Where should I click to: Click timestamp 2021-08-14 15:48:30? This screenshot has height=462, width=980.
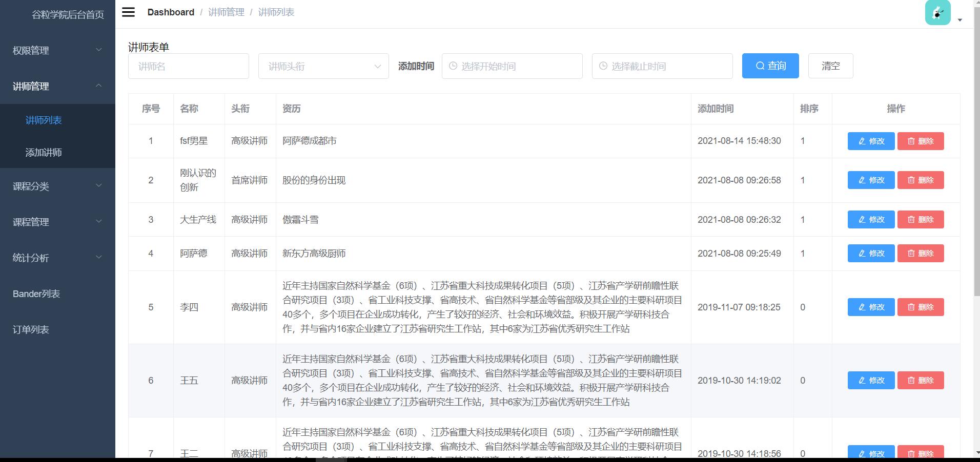tap(739, 141)
